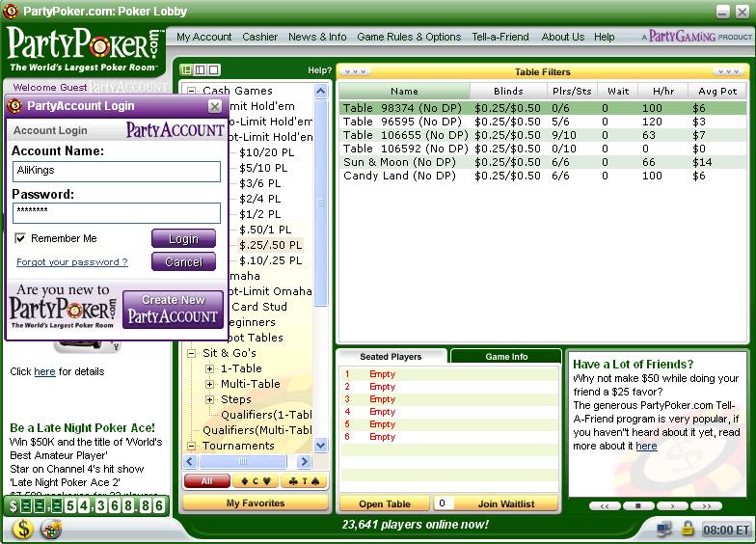
Task: Click the Join Waitlist button
Action: coord(506,503)
